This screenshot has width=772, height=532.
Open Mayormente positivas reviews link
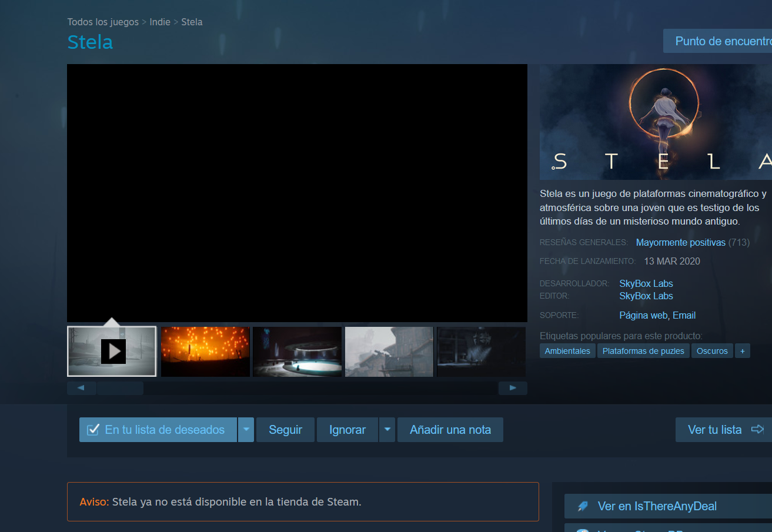coord(681,242)
